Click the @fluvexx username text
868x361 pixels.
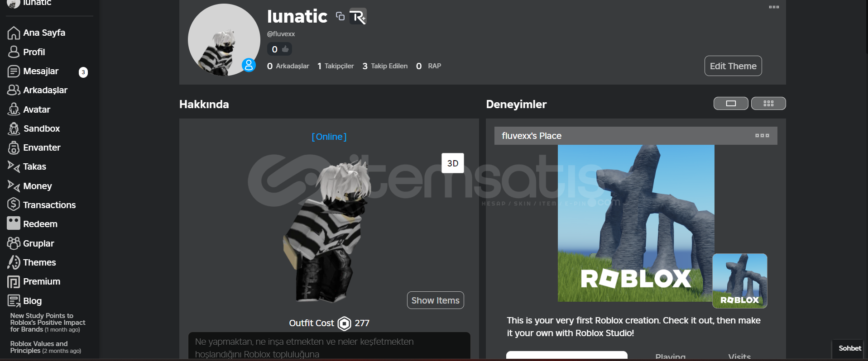pos(281,34)
